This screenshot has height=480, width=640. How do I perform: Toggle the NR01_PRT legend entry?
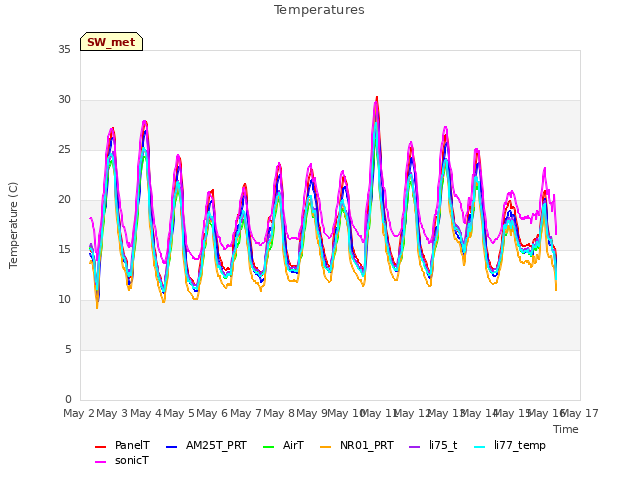coord(357,445)
